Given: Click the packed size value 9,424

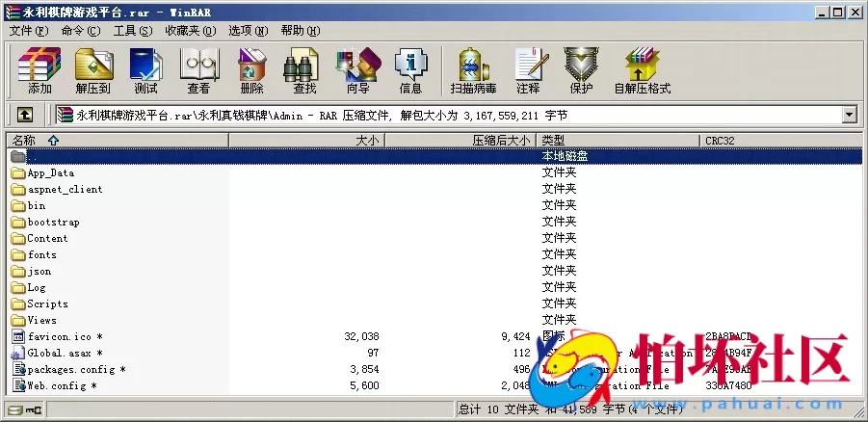Looking at the screenshot, I should [x=514, y=336].
